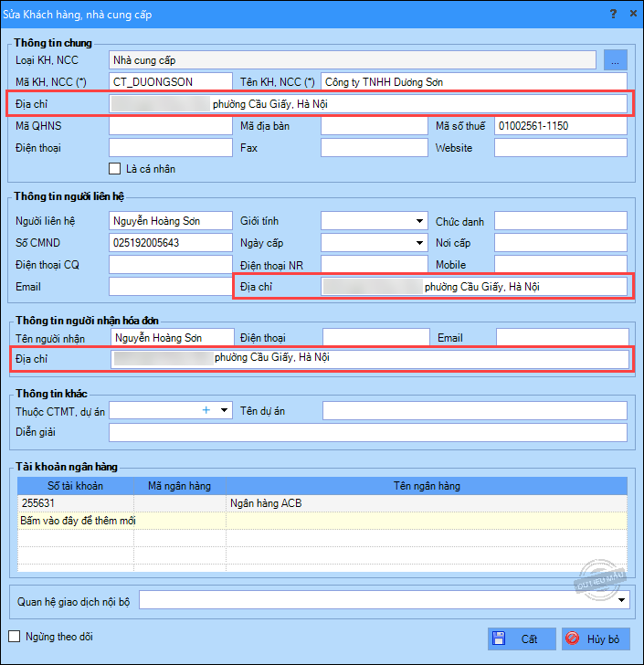
Task: Click the red cancel icon on Hủy bỏ
Action: 573,639
